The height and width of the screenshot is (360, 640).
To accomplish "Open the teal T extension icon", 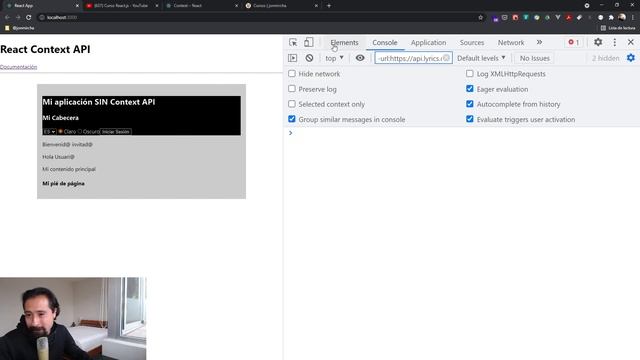I will [526, 18].
